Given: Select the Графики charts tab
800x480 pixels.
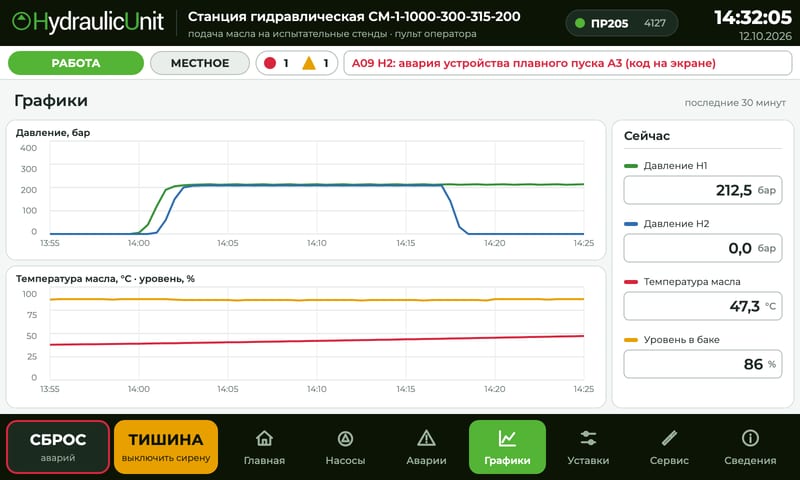Looking at the screenshot, I should click(507, 447).
